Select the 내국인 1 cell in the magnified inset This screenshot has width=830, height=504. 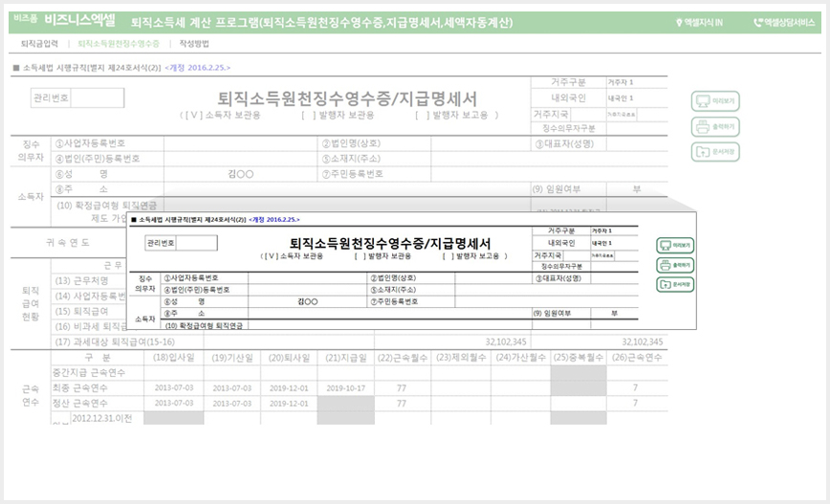pyautogui.click(x=614, y=243)
